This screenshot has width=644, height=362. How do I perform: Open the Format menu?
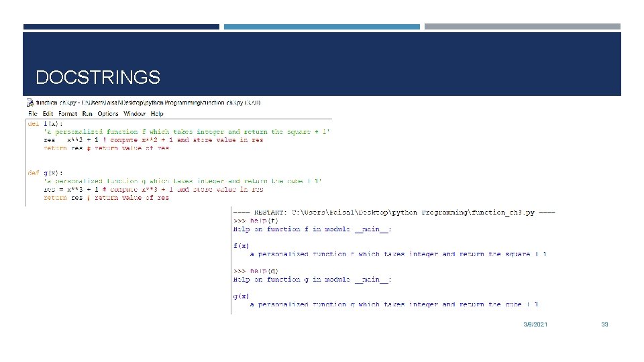click(68, 114)
